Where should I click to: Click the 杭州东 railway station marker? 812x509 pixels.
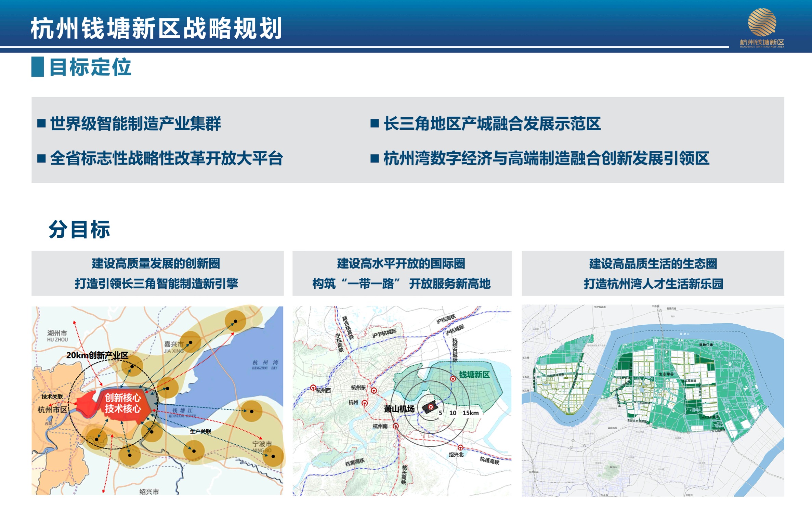coord(374,390)
